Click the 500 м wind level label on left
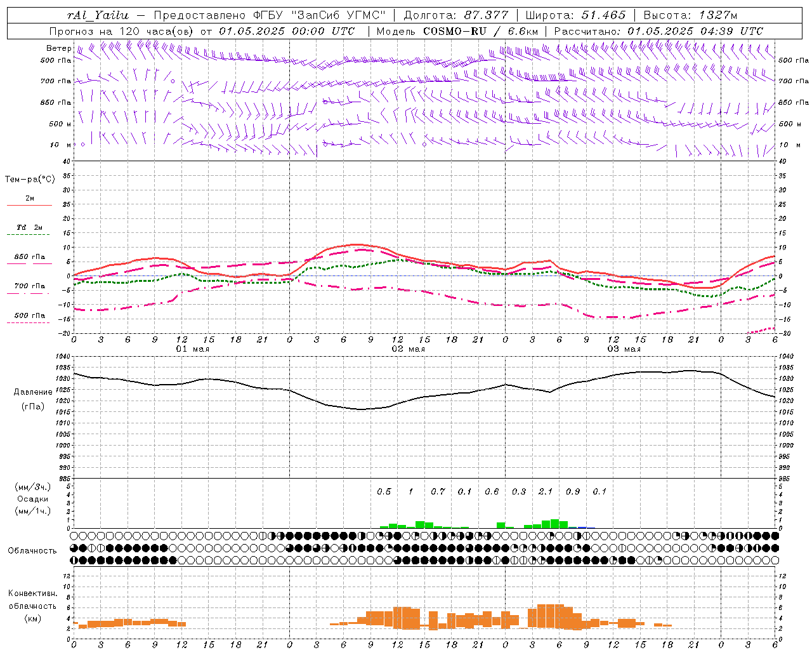 pyautogui.click(x=60, y=124)
